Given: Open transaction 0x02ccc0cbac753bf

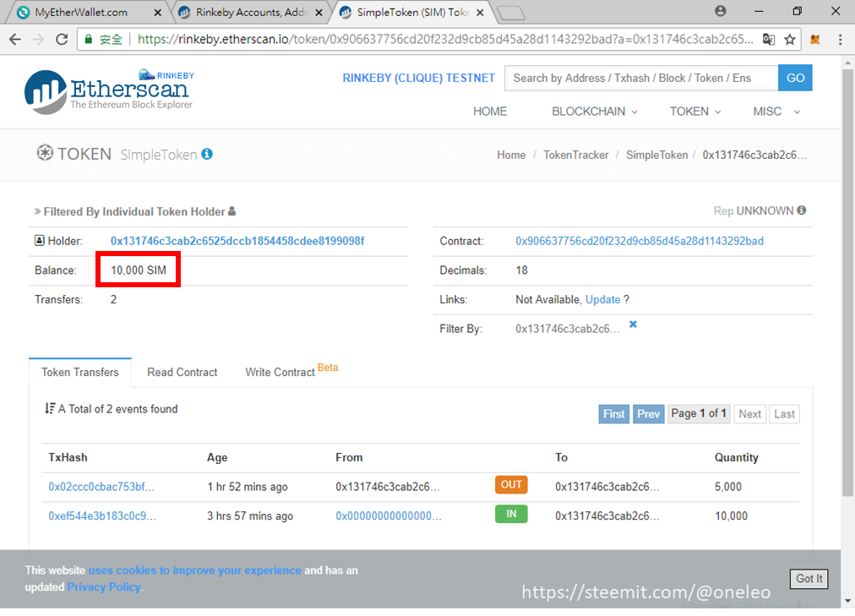Looking at the screenshot, I should coord(101,487).
